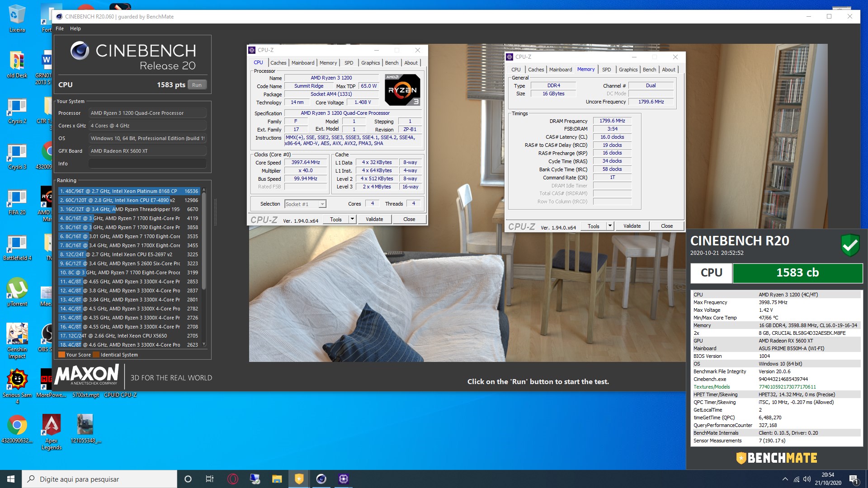Open the File menu in Cinebench

tap(60, 28)
